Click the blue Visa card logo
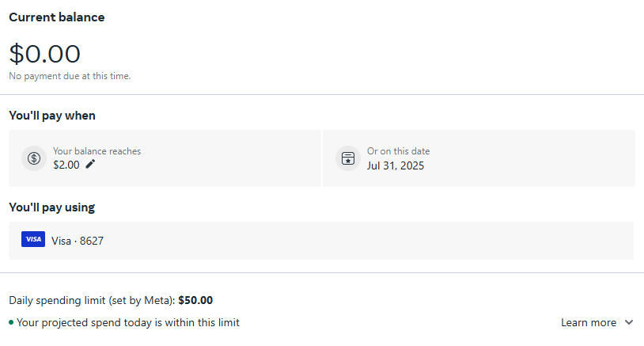The height and width of the screenshot is (346, 644). coord(33,239)
